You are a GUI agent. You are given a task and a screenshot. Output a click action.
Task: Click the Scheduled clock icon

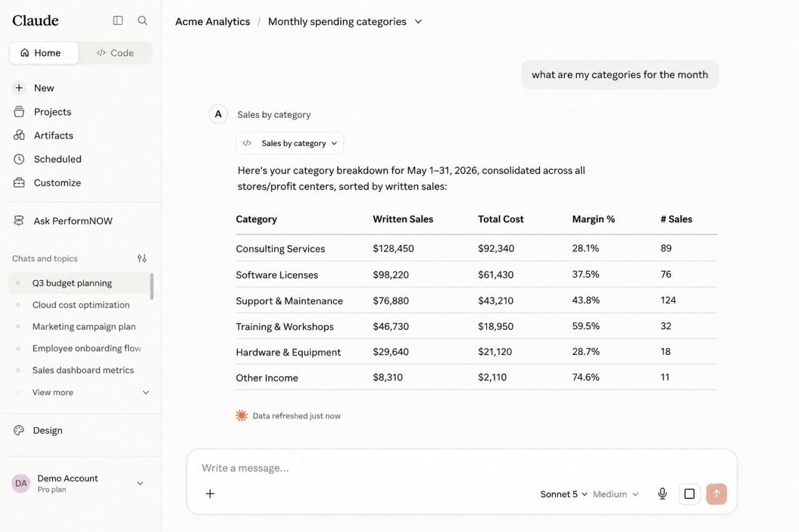[19, 159]
